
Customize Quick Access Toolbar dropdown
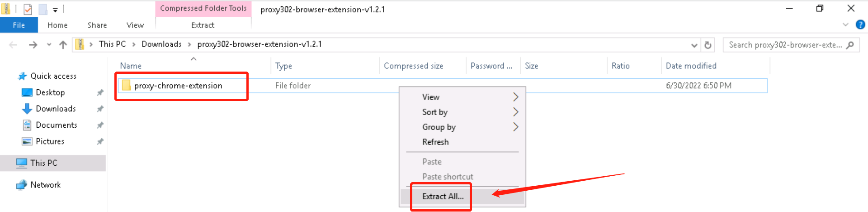pyautogui.click(x=55, y=10)
